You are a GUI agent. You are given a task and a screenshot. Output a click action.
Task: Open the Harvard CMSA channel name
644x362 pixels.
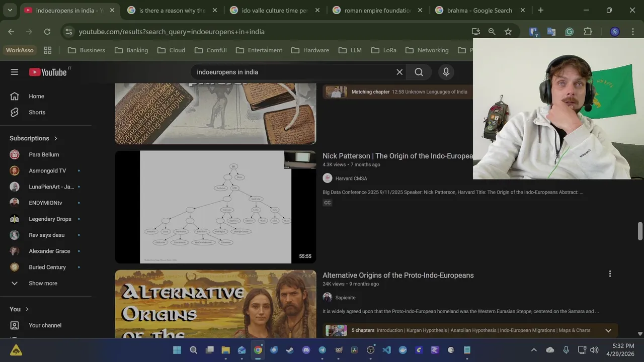351,178
